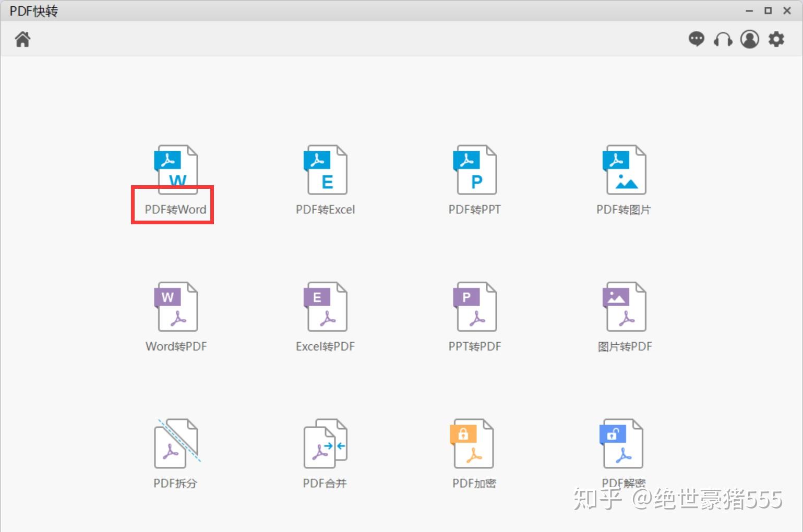Click the 图片转PDF icon
The width and height of the screenshot is (803, 532).
(x=624, y=307)
